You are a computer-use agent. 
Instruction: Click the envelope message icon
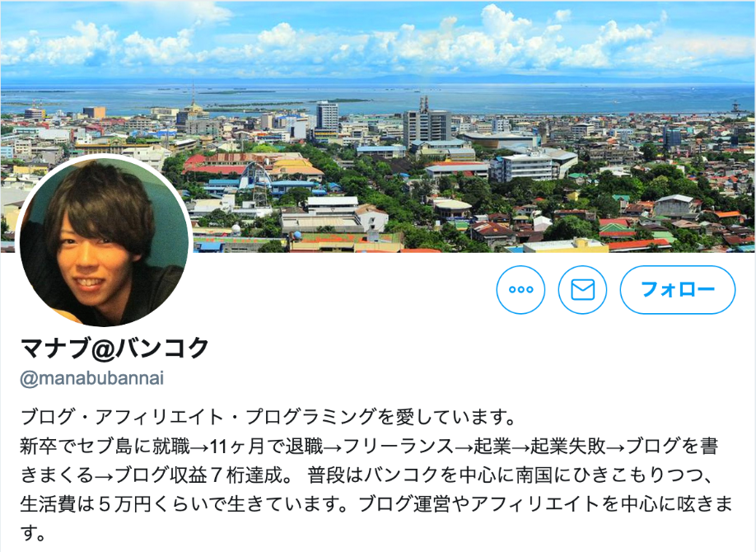tap(582, 289)
